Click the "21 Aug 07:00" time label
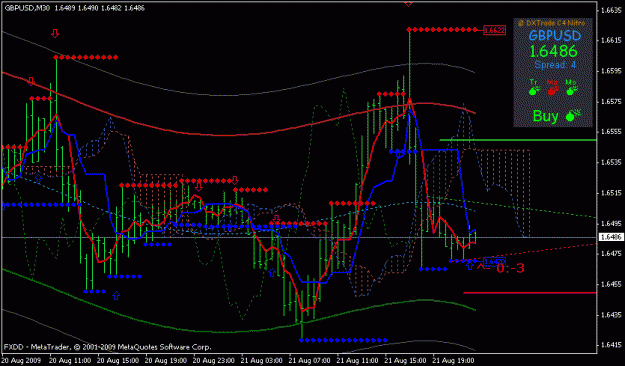Viewport: 625px width, 366px height. pyautogui.click(x=309, y=360)
